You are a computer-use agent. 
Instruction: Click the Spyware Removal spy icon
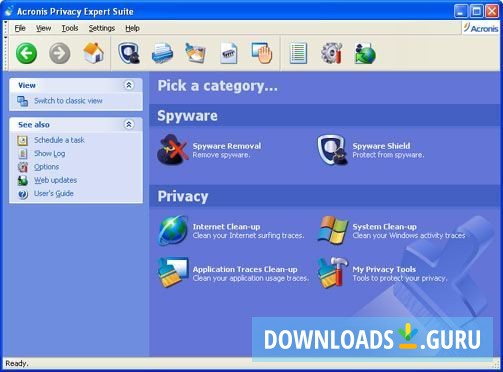172,150
